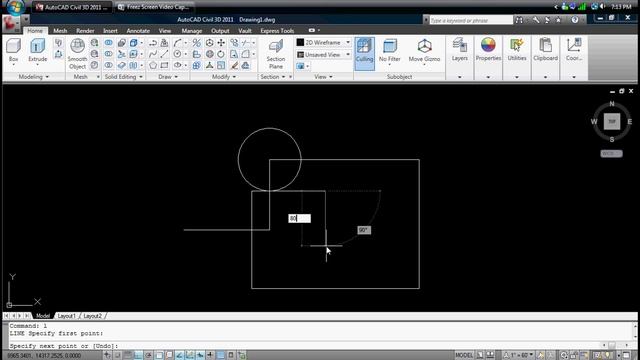The height and width of the screenshot is (360, 640).
Task: Switch to the Annotate ribbon tab
Action: click(138, 31)
